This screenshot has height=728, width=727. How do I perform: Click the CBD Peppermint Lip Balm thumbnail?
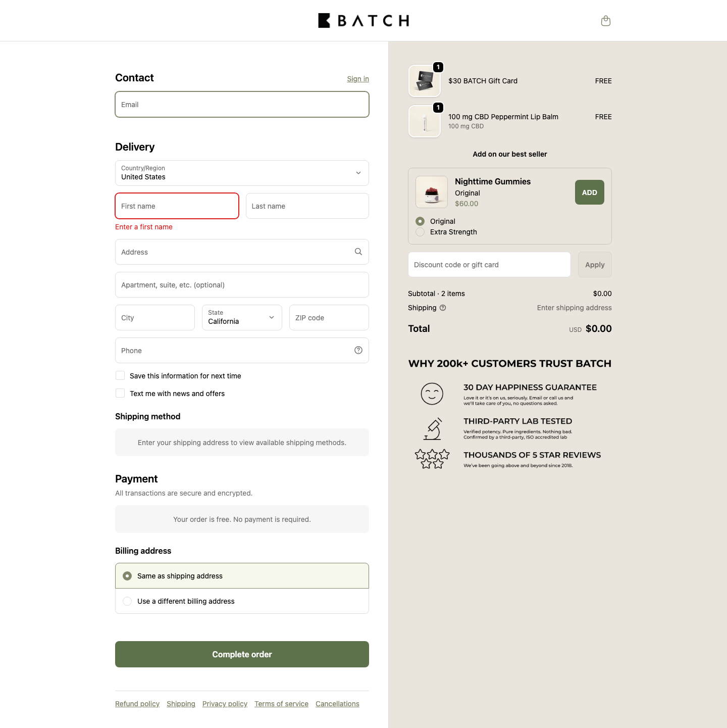tap(424, 121)
